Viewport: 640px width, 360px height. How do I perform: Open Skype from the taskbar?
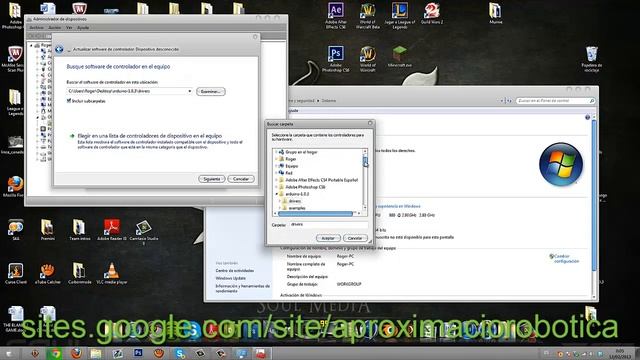click(180, 353)
